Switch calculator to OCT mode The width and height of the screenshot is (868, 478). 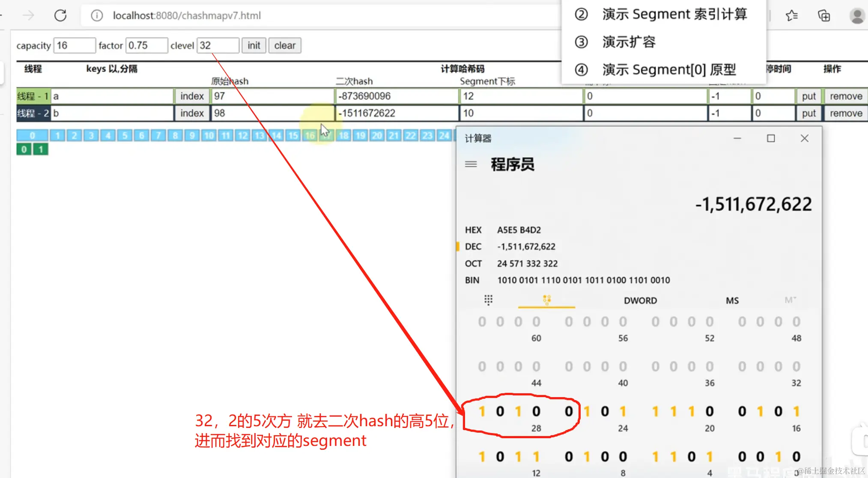(x=473, y=263)
